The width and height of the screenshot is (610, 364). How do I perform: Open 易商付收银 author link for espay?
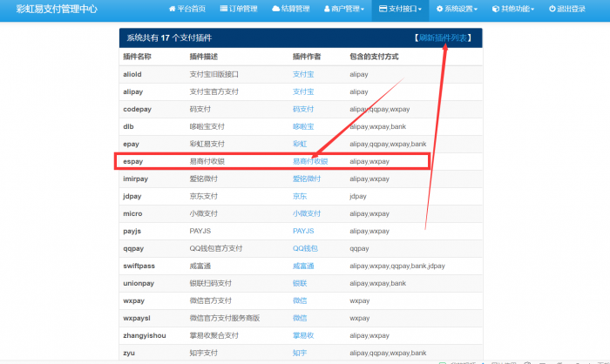coord(310,161)
